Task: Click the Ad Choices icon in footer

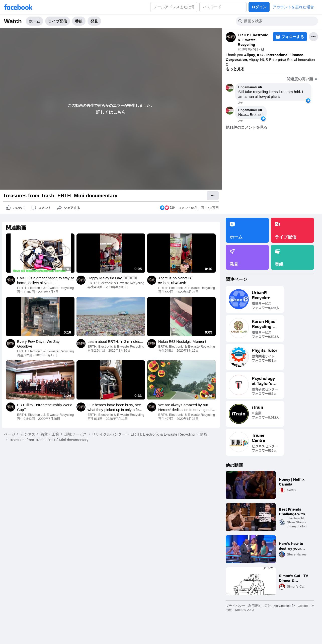Action: point(293,606)
